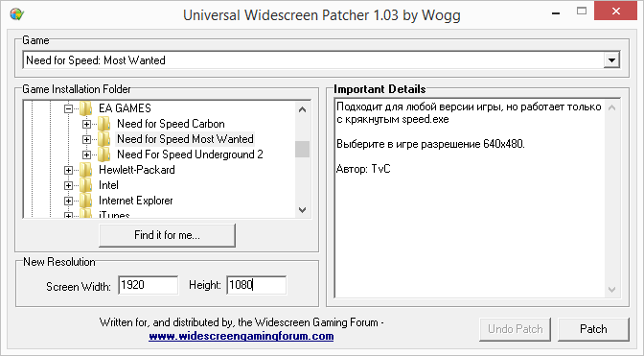Open the Game selection dropdown
This screenshot has height=356, width=644.
pyautogui.click(x=611, y=60)
